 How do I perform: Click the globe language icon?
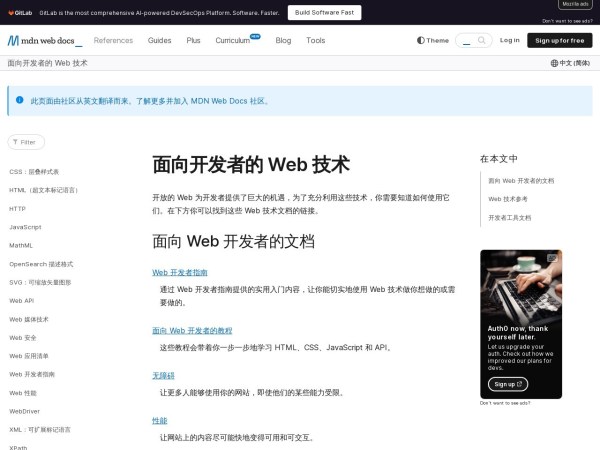(554, 63)
